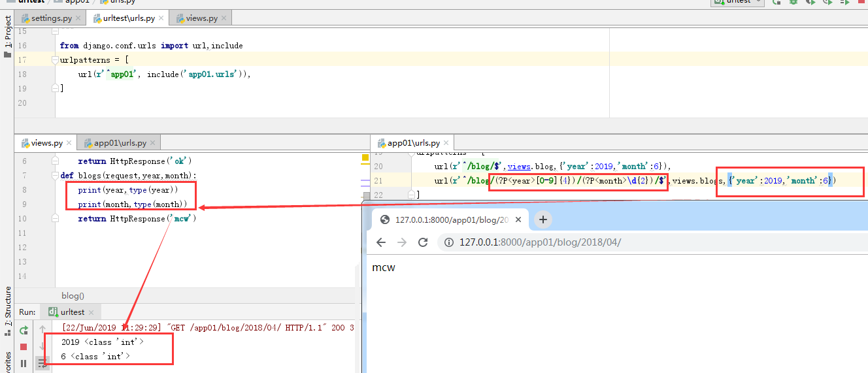Image resolution: width=868 pixels, height=373 pixels.
Task: Click "return HttpResponse('mcw')" line
Action: coord(137,219)
